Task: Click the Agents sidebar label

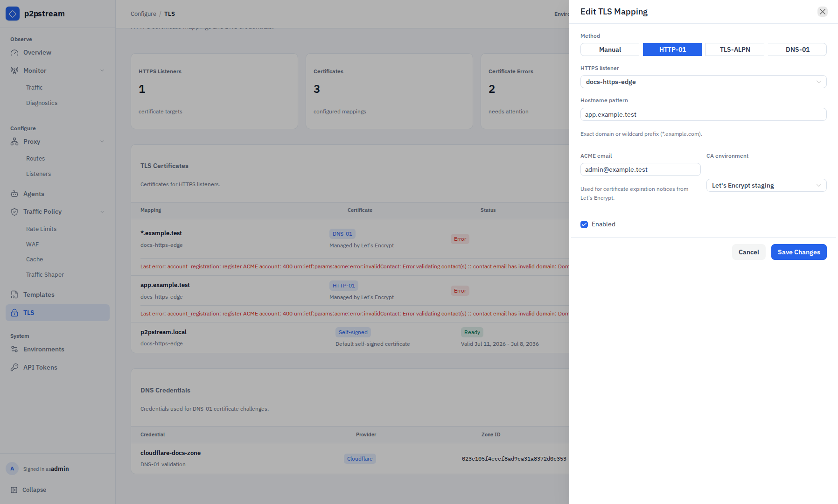Action: coord(34,194)
